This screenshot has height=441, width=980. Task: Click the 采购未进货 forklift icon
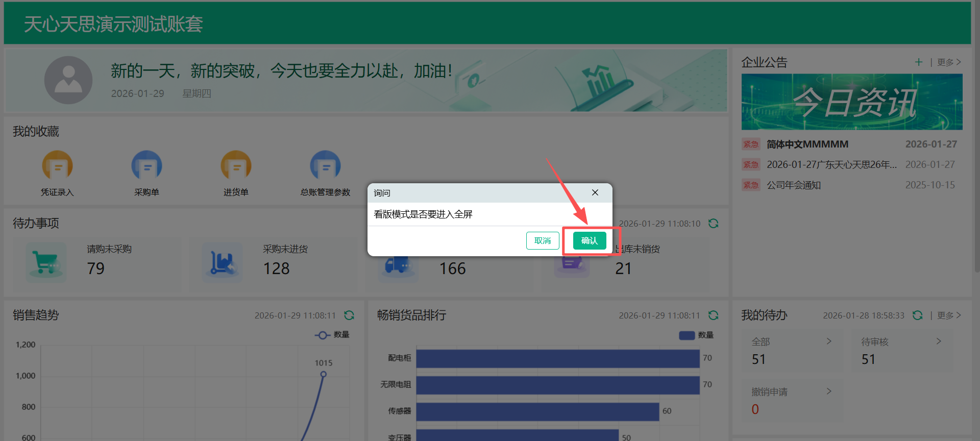tap(222, 262)
